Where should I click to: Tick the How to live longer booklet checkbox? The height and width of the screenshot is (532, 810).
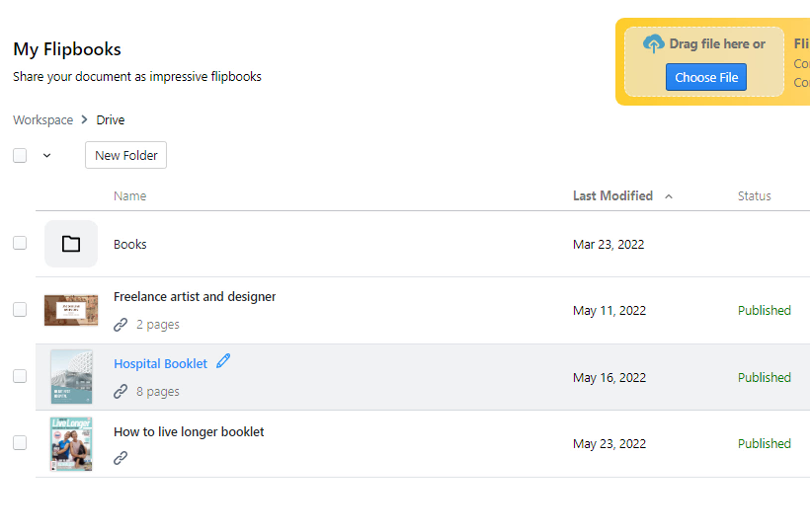pyautogui.click(x=20, y=443)
